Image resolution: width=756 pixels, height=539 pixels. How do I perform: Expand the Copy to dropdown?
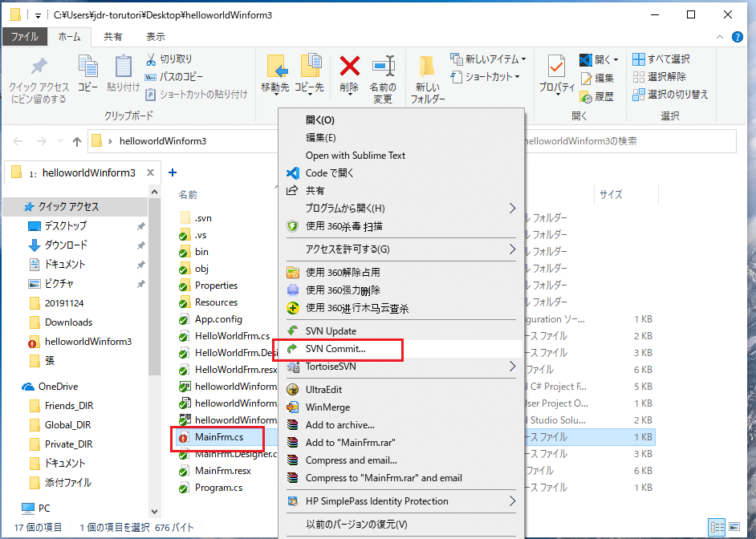tap(309, 95)
